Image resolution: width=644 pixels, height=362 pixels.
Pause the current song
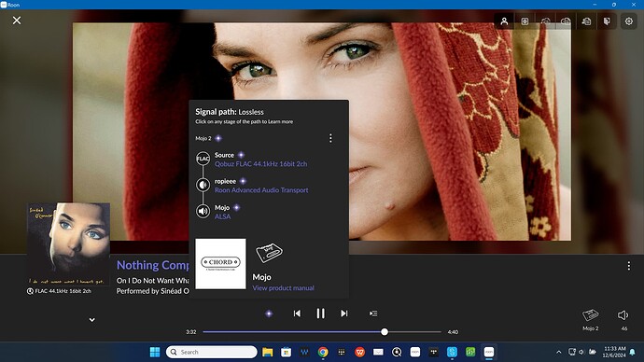point(320,313)
